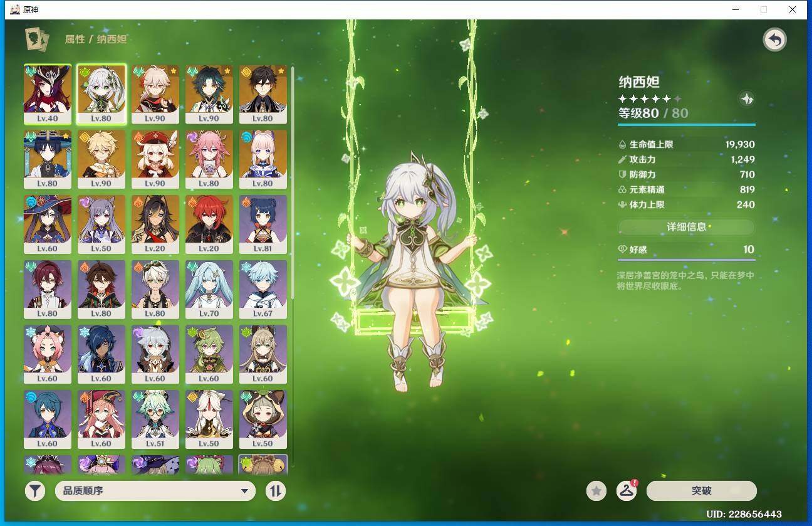The image size is (812, 526).
Task: Toggle ascending/descending sort order button
Action: tap(276, 491)
